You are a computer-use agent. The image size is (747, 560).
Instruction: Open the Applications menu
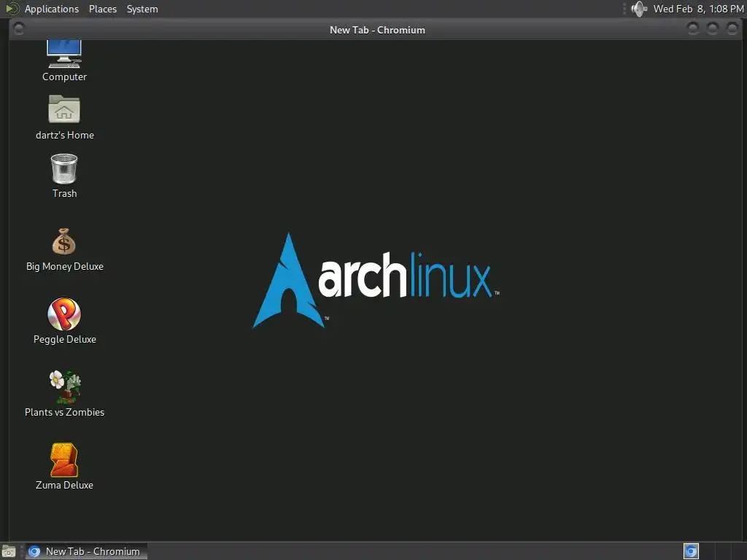[52, 9]
